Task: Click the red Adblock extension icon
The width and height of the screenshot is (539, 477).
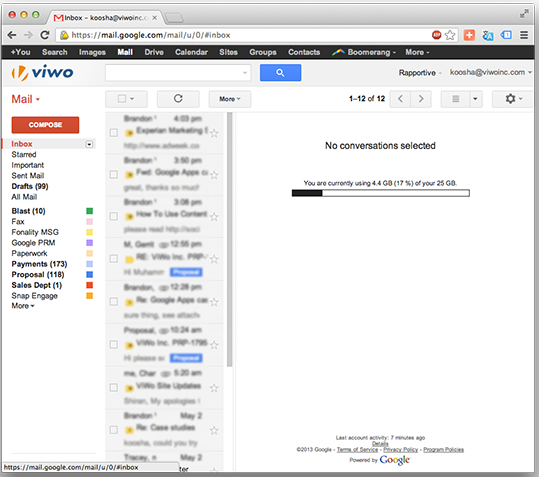Action: coord(436,35)
